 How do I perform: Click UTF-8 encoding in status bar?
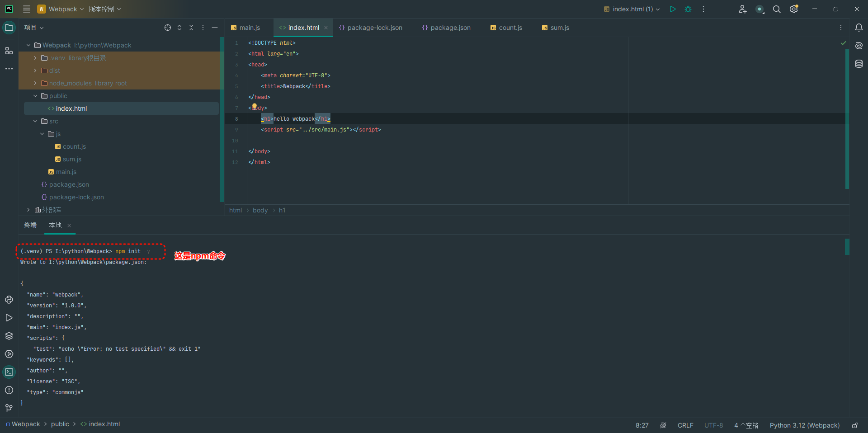pos(713,425)
